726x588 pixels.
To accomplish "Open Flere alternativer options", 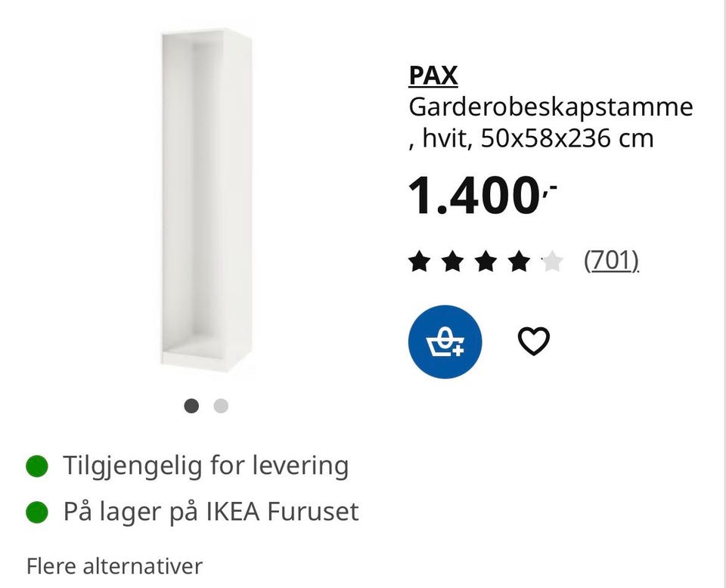I will [114, 566].
